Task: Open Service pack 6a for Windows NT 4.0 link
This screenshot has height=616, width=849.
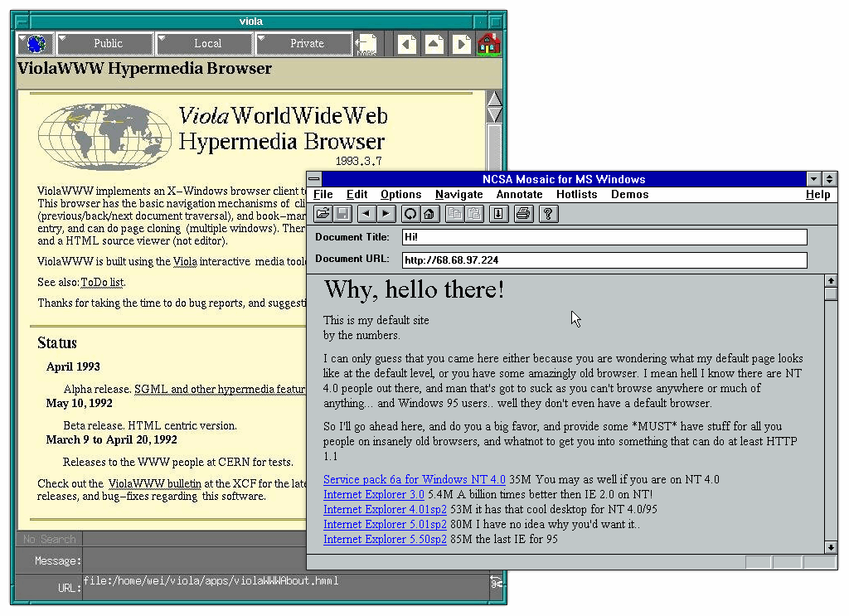Action: pyautogui.click(x=415, y=479)
